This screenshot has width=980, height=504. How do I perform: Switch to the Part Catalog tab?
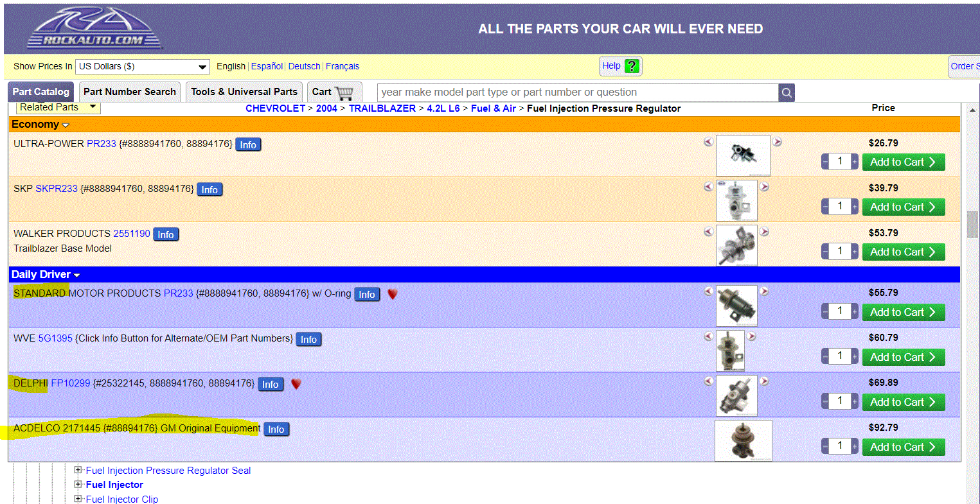pos(40,92)
